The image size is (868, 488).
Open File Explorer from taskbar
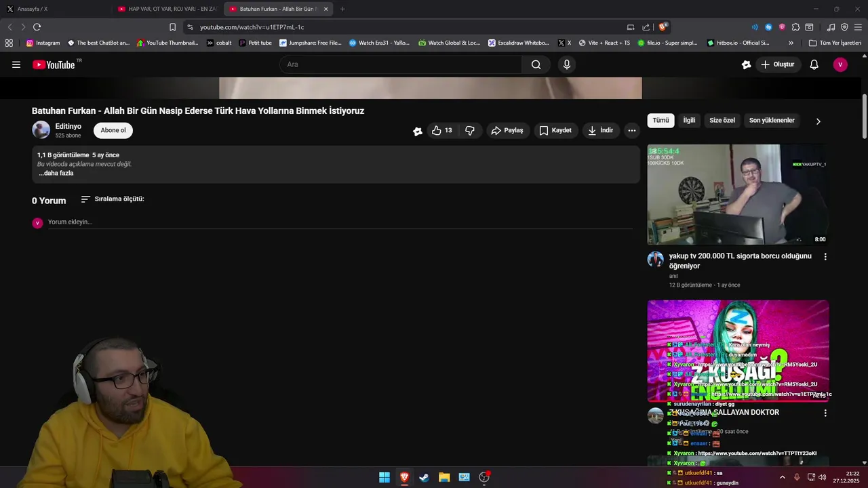[443, 477]
